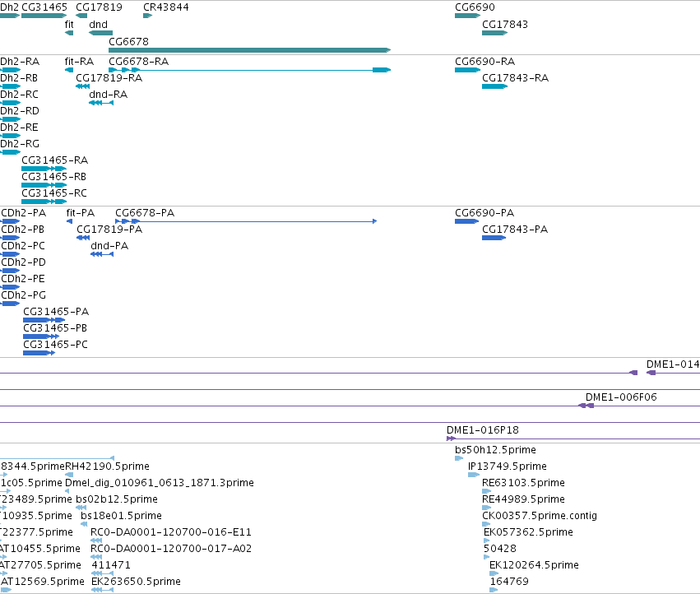The image size is (700, 594).
Task: Click EST feature 50428
Action: [487, 557]
